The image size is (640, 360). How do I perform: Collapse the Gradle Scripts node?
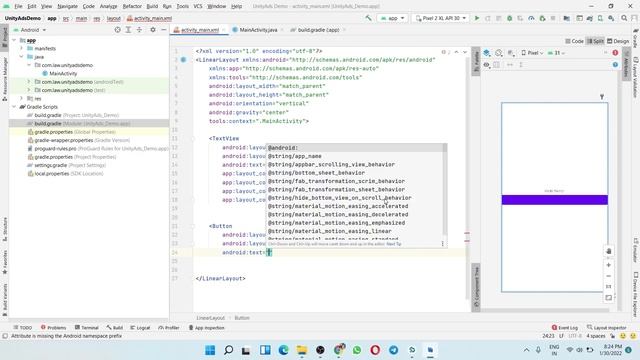(15, 107)
